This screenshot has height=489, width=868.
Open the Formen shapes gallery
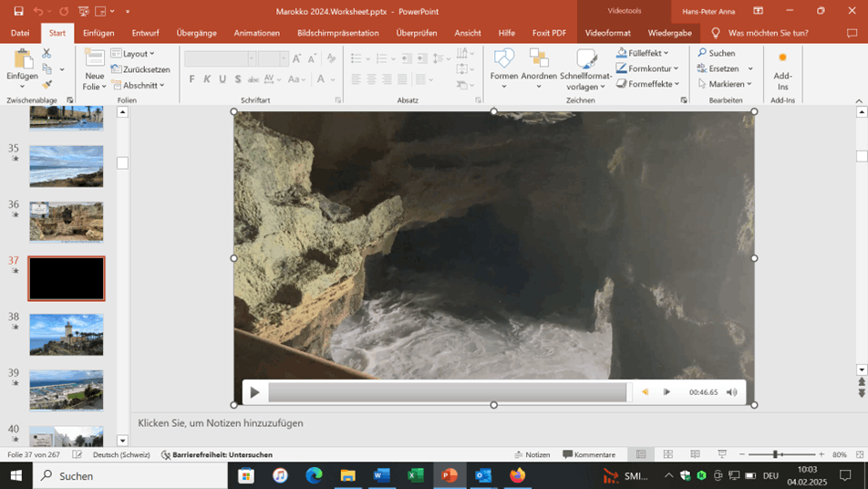pos(503,69)
